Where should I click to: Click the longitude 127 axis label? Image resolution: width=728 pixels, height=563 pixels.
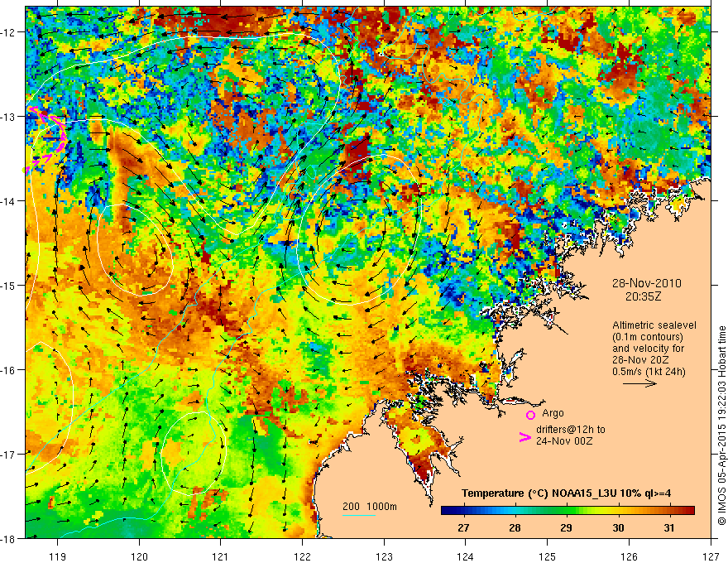pyautogui.click(x=711, y=556)
